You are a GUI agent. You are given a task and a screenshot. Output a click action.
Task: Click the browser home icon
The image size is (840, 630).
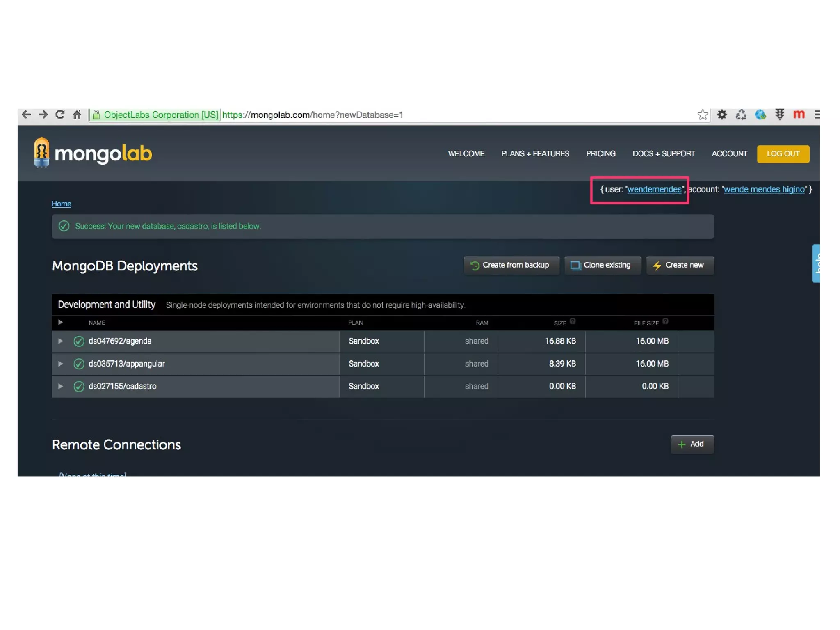pyautogui.click(x=77, y=115)
